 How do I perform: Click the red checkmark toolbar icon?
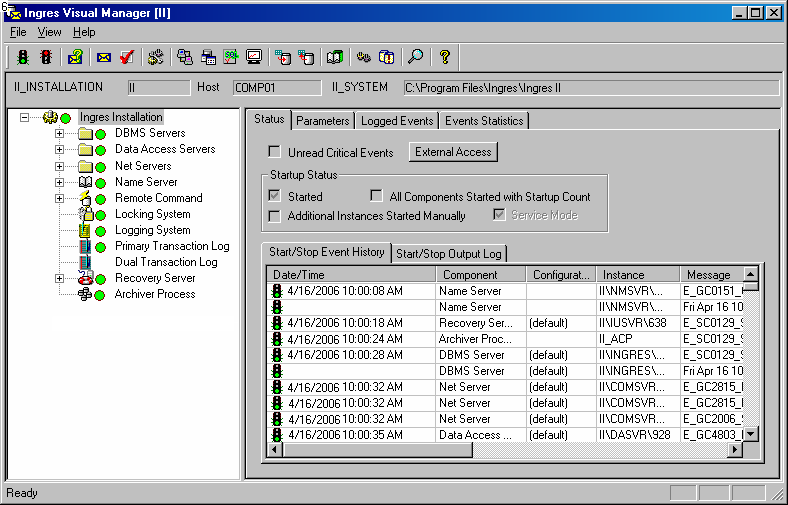tap(127, 57)
